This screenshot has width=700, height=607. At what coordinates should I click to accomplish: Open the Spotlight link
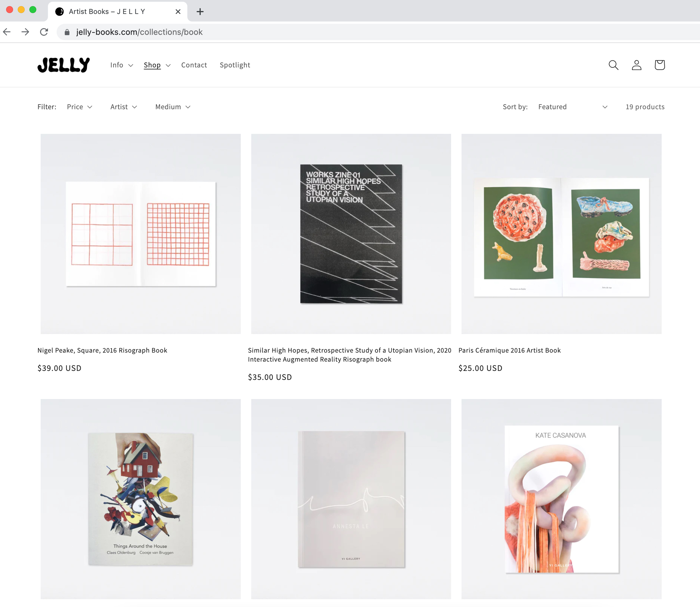pos(235,65)
